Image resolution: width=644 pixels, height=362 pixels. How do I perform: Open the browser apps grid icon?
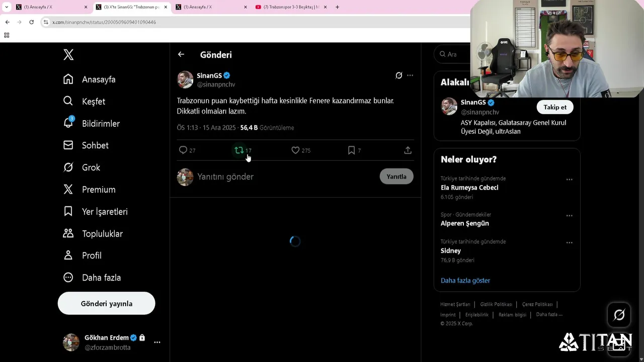pyautogui.click(x=7, y=35)
